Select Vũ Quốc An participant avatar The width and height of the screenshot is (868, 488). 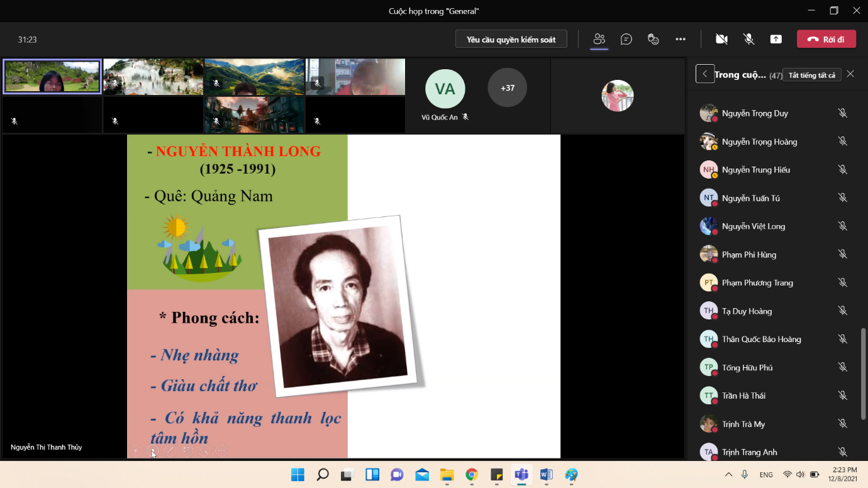click(445, 89)
